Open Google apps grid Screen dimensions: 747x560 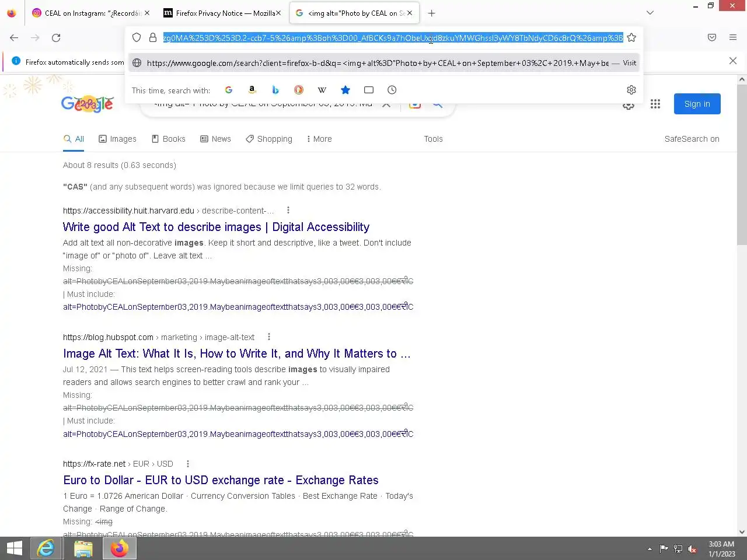point(655,104)
